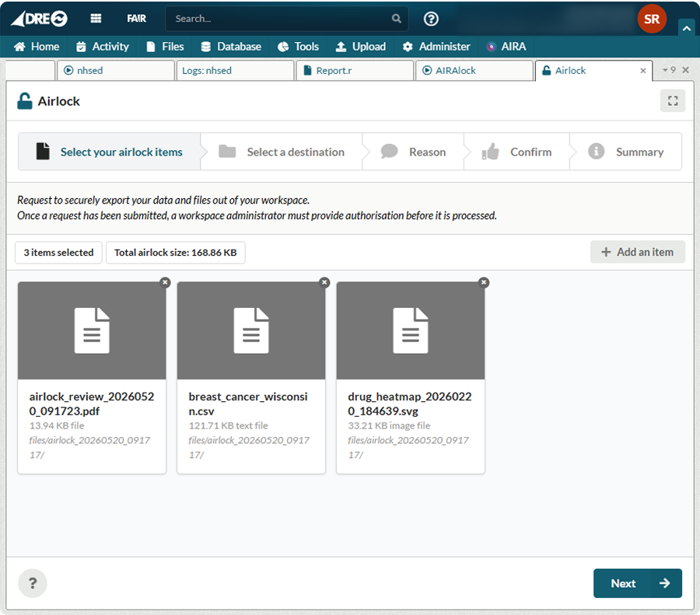Click the '3 items selected' label
The width and height of the screenshot is (700, 615).
click(58, 253)
